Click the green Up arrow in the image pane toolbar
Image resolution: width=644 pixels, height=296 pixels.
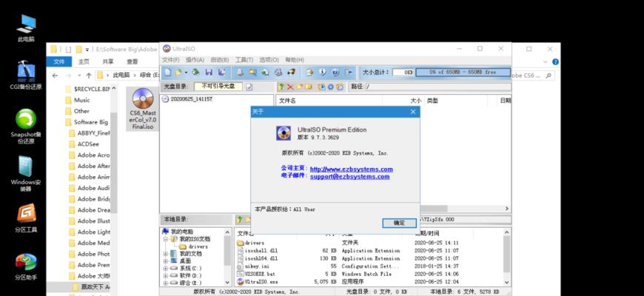pyautogui.click(x=281, y=87)
